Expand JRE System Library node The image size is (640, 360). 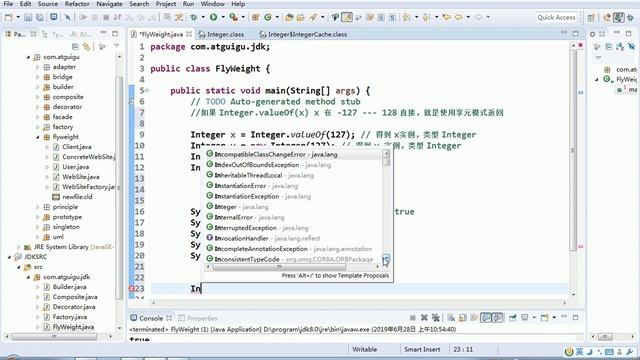coord(18,247)
